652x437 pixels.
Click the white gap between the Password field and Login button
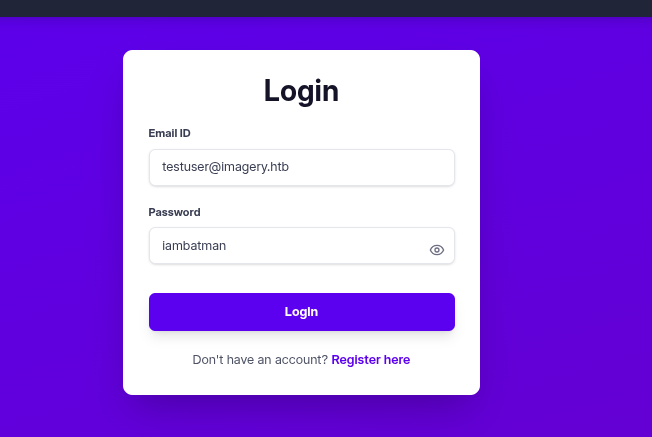(302, 279)
